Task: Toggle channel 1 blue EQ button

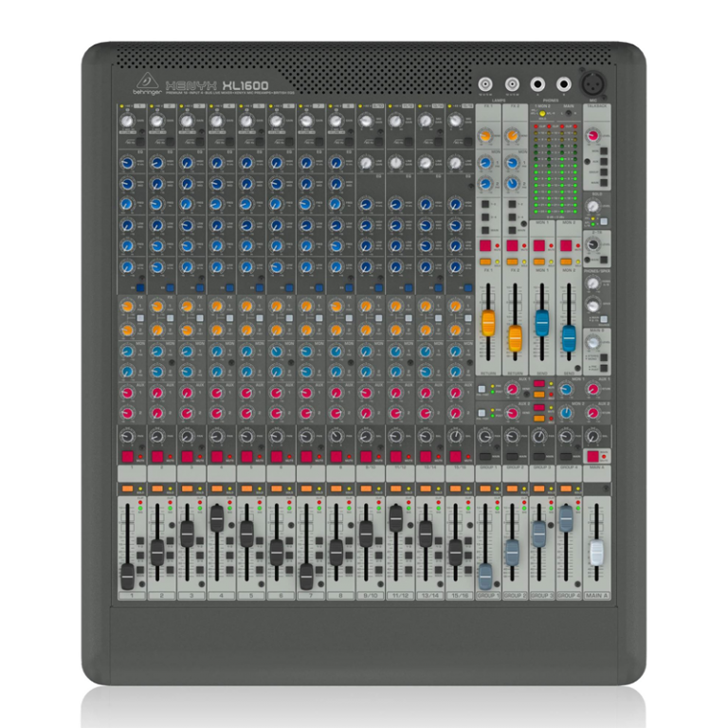Action: click(140, 288)
